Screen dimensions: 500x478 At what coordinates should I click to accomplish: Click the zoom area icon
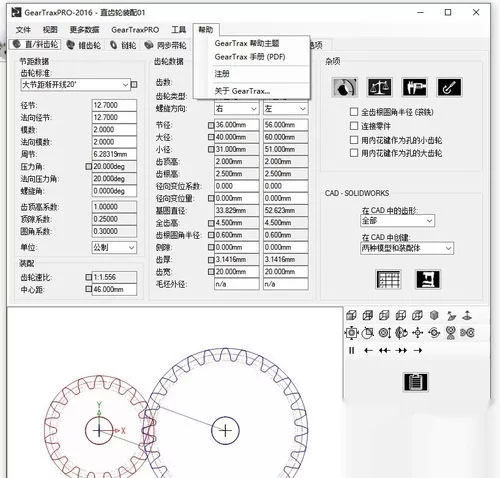click(368, 333)
